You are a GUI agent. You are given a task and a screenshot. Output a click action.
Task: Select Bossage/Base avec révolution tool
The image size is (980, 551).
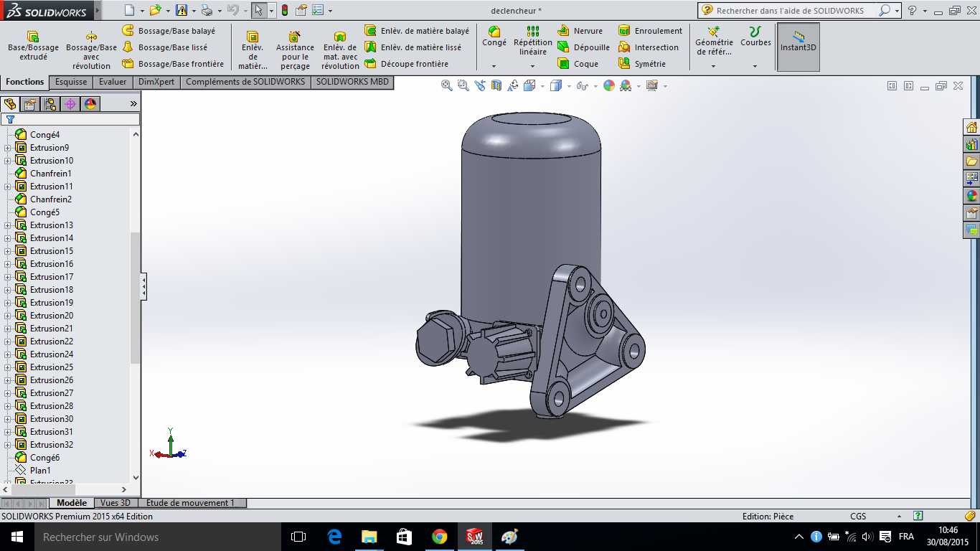click(x=91, y=50)
